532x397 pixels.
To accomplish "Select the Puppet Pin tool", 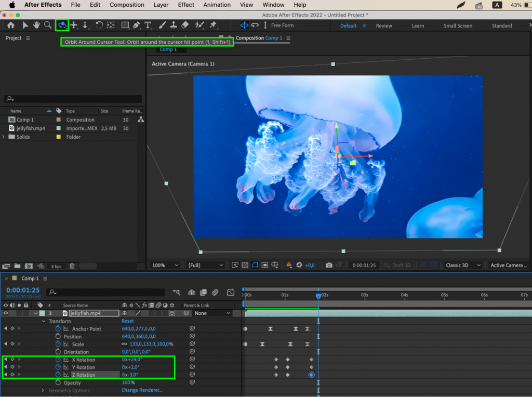I will pyautogui.click(x=212, y=24).
